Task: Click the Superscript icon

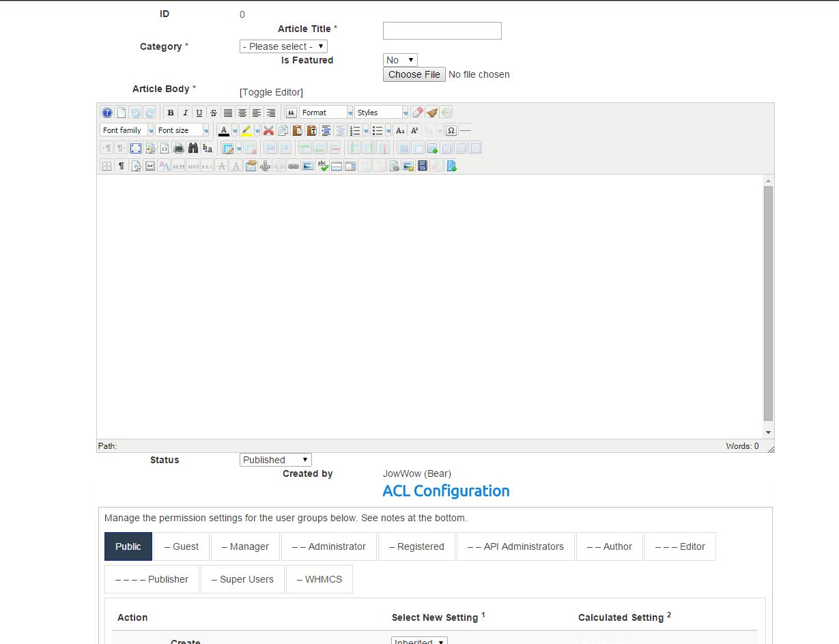Action: click(x=414, y=130)
